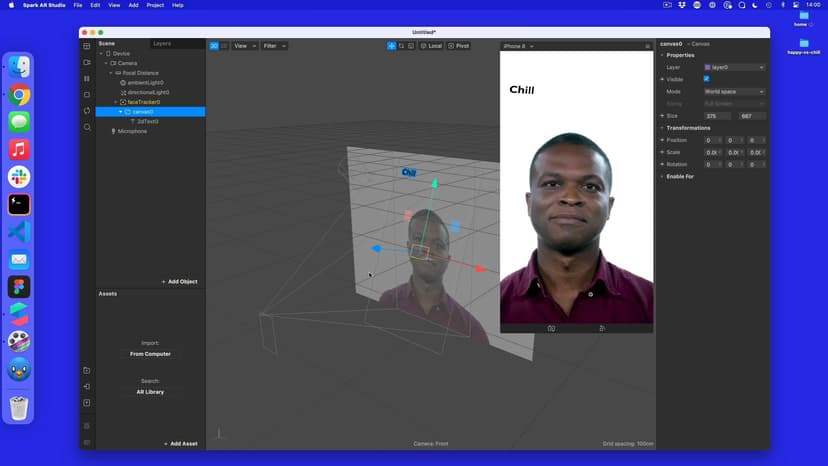Click Search AR Library button

[150, 392]
